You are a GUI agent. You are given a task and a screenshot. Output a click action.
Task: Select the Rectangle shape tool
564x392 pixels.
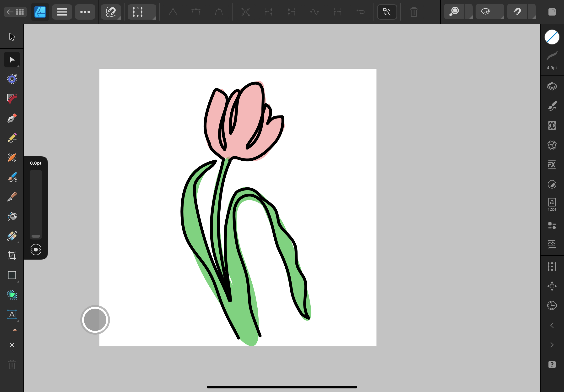pyautogui.click(x=12, y=275)
